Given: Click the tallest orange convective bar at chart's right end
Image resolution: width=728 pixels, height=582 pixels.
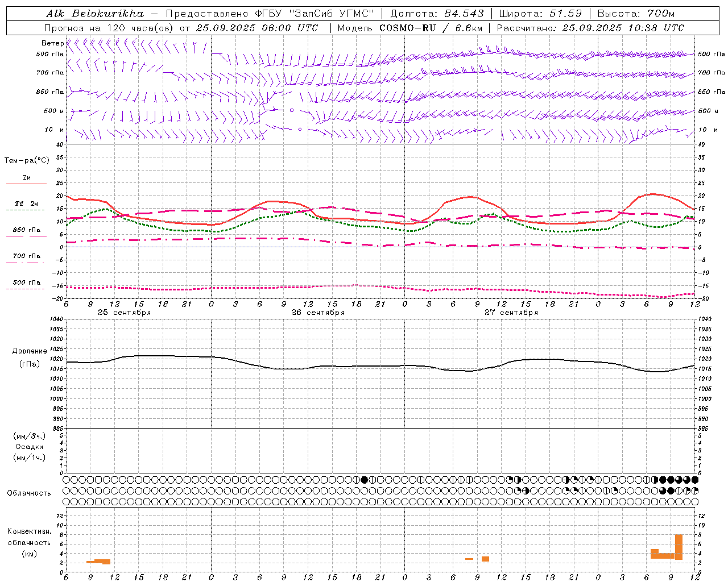Looking at the screenshot, I should tap(679, 547).
